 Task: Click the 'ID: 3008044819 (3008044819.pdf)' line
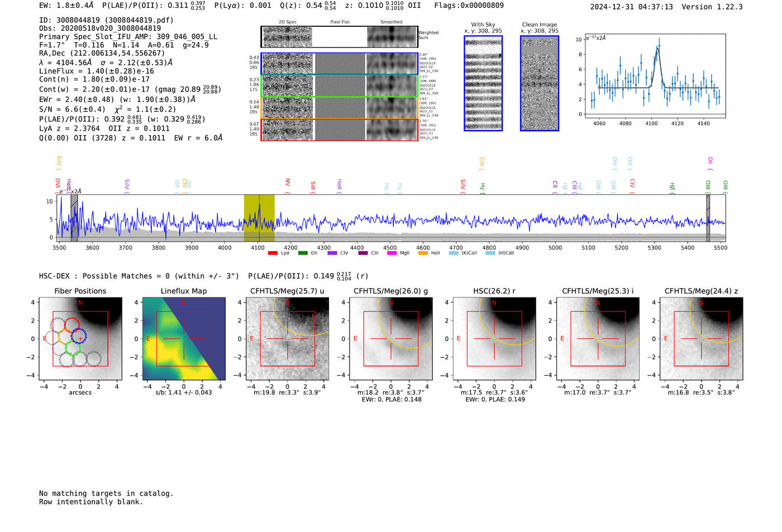106,20
